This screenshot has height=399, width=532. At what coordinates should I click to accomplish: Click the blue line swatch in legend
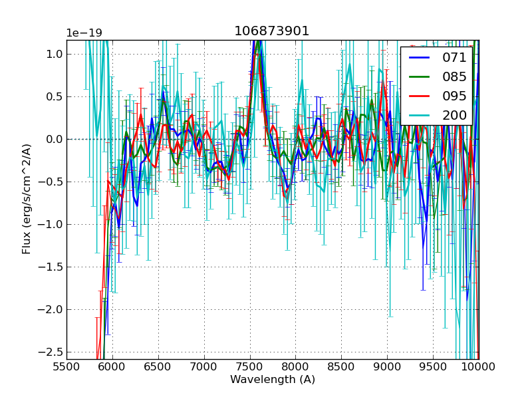(x=420, y=58)
